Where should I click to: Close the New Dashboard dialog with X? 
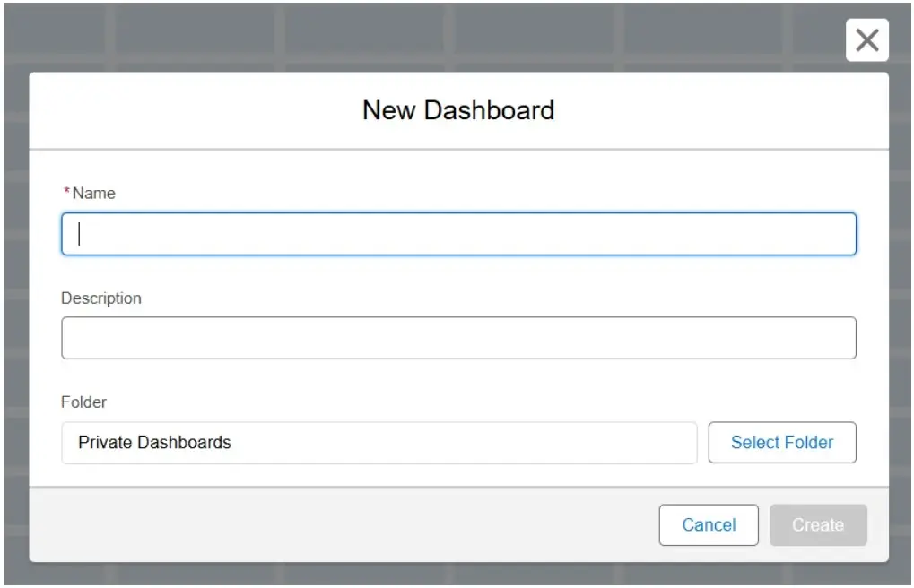pos(866,40)
